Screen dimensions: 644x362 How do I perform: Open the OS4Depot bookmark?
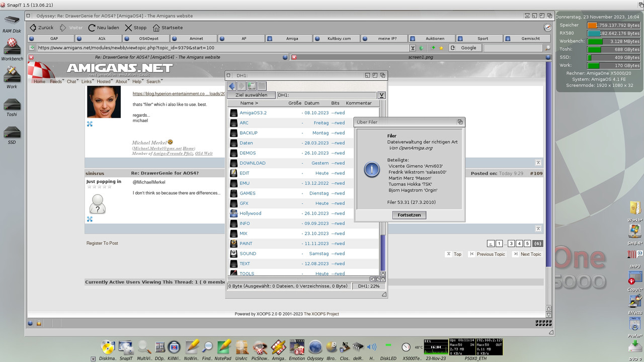[x=146, y=38]
